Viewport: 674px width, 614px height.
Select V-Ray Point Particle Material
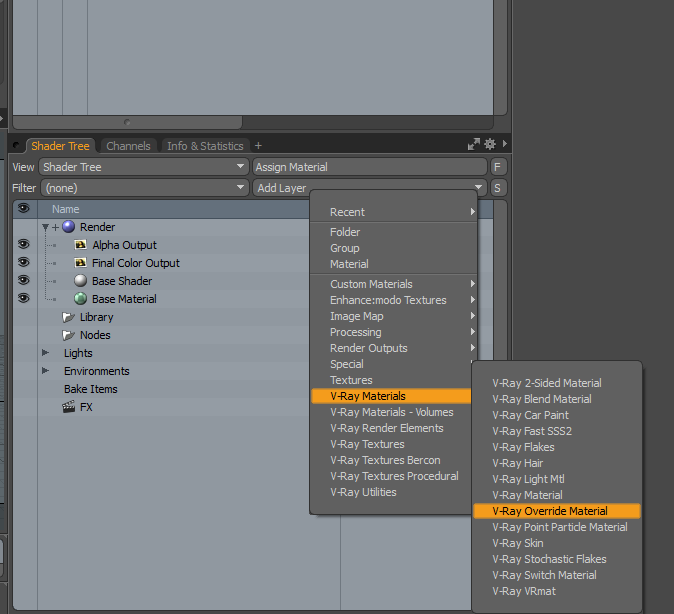coord(557,527)
